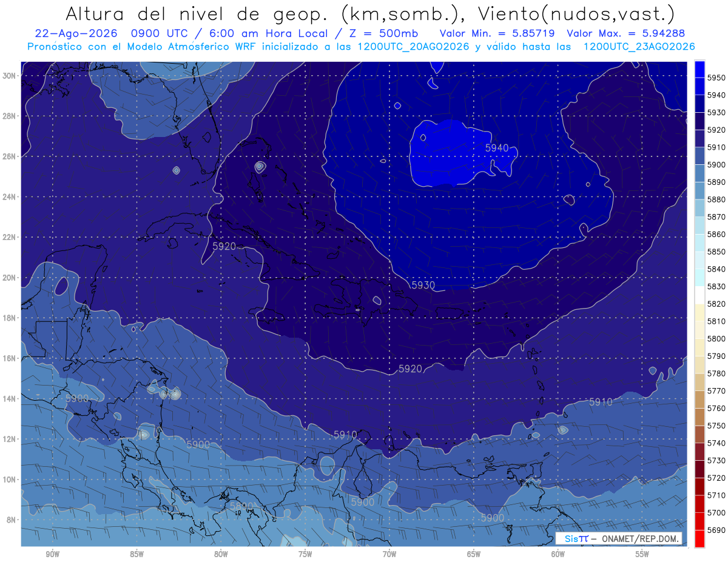Click the '5890' contour label over Panama
Screen dimensions: 728x562
click(241, 506)
